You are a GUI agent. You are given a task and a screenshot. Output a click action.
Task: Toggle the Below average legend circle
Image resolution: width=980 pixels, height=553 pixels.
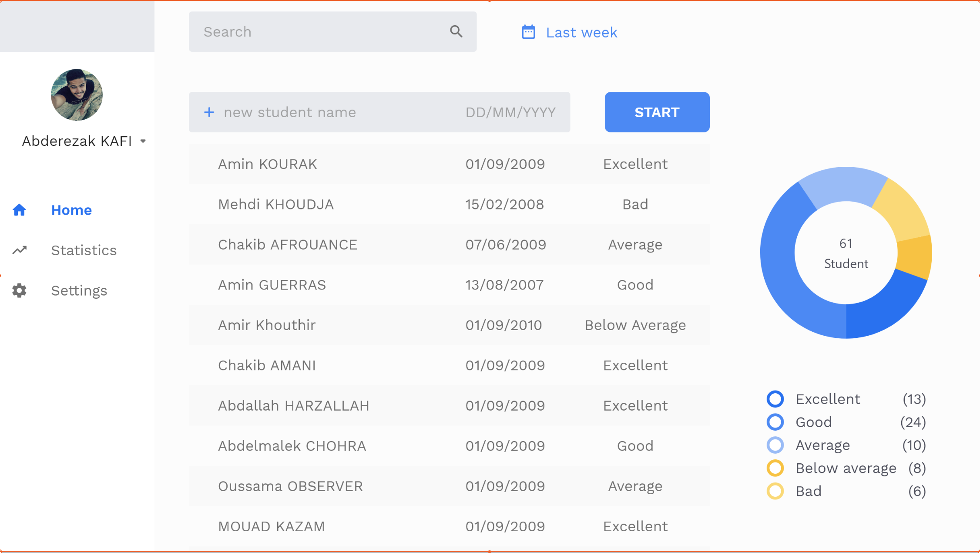(x=775, y=468)
